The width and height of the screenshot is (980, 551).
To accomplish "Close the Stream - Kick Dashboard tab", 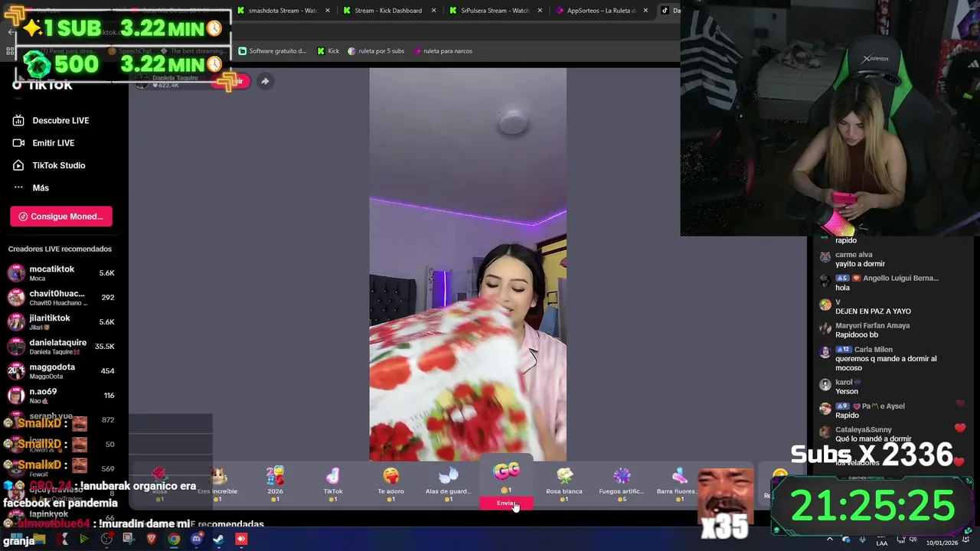I will point(433,11).
